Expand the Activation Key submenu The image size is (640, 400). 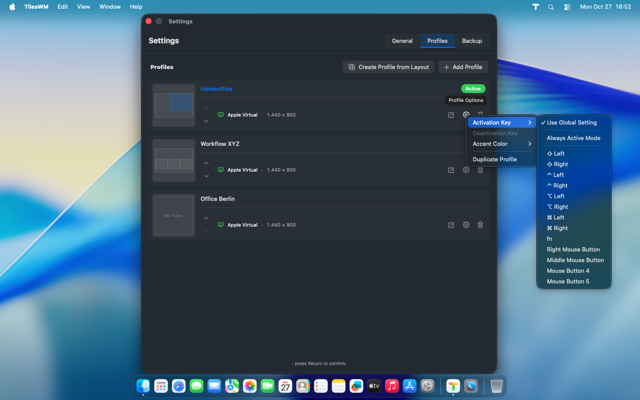(x=501, y=122)
